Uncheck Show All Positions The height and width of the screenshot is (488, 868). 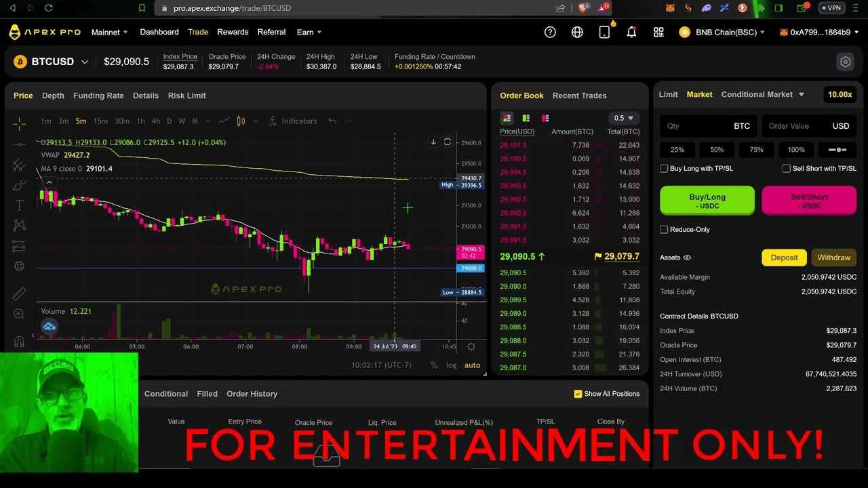[578, 394]
